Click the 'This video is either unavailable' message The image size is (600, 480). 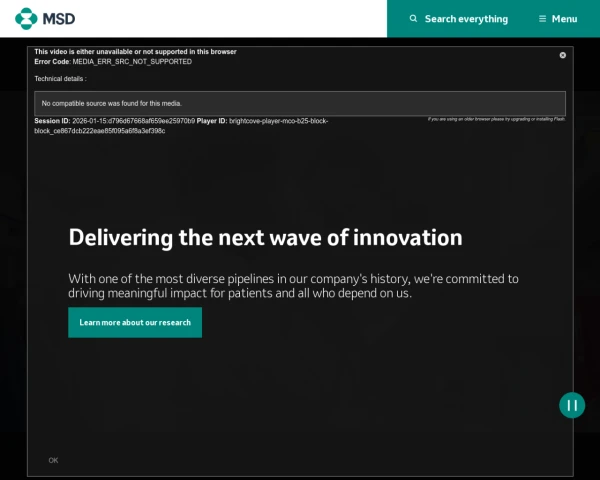(135, 52)
